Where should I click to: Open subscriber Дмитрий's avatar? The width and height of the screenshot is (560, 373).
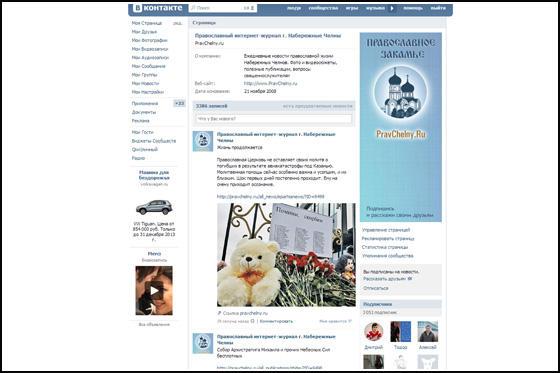[374, 331]
